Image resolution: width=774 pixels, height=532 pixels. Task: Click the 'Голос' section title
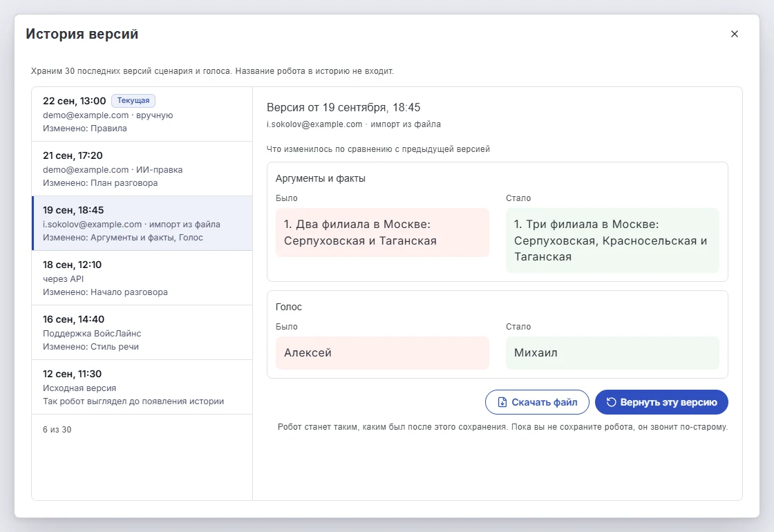[289, 307]
